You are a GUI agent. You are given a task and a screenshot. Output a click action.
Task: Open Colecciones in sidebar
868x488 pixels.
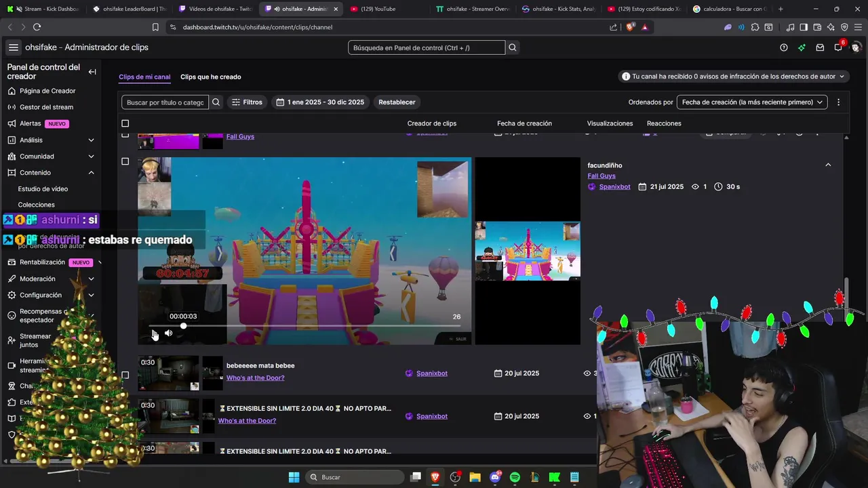click(x=37, y=205)
